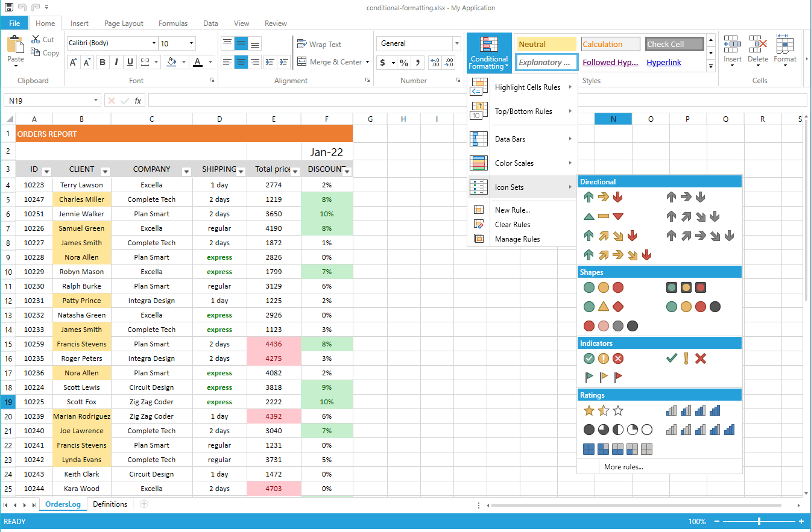Toggle bold formatting
The image size is (811, 532).
(x=103, y=62)
